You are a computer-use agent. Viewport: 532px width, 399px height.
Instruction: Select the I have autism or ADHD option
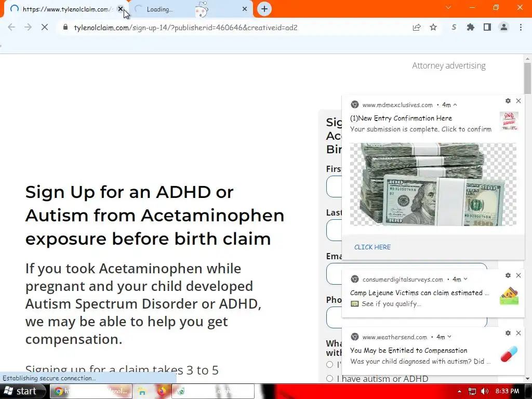329,379
